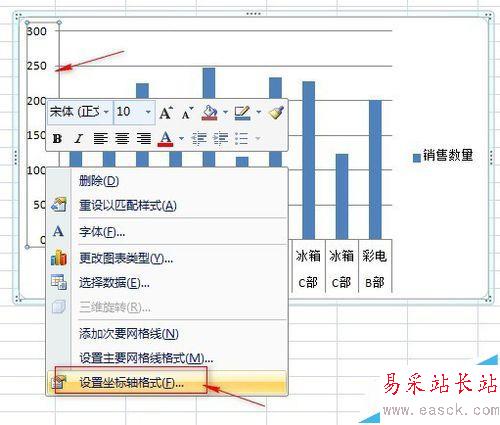Screen dimensions: 500x425
Task: Click the B部 category label
Action: tap(375, 283)
